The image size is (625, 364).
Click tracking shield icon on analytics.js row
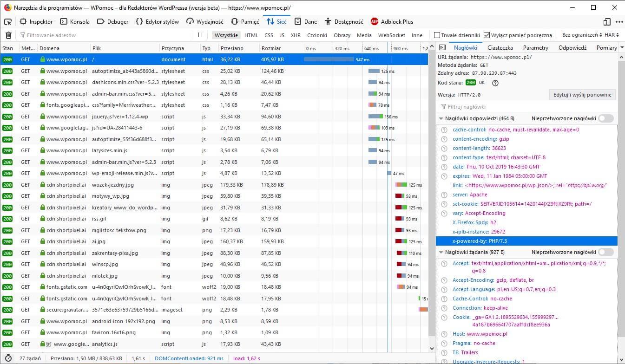(x=48, y=344)
